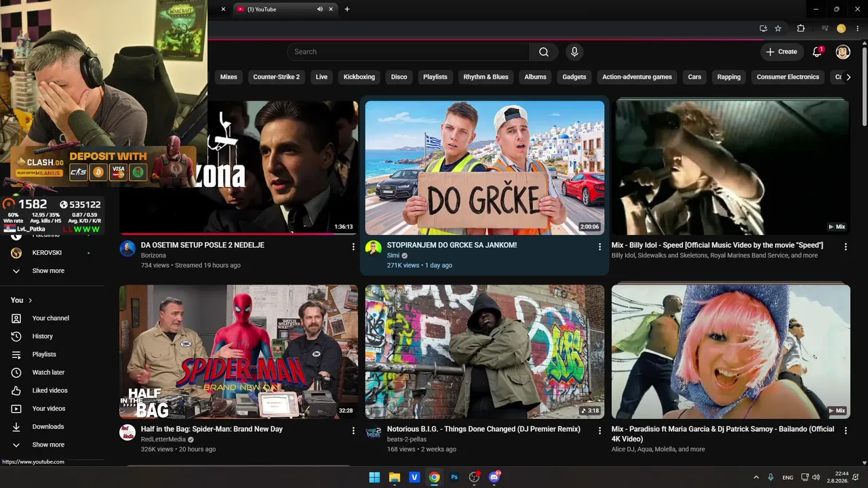
Task: Open Windows Start menu
Action: (374, 477)
